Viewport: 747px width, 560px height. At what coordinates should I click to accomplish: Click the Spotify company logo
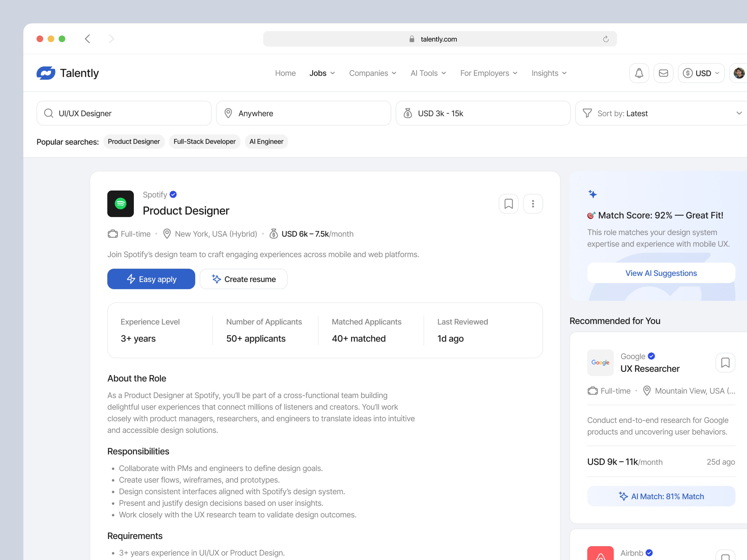pos(120,203)
